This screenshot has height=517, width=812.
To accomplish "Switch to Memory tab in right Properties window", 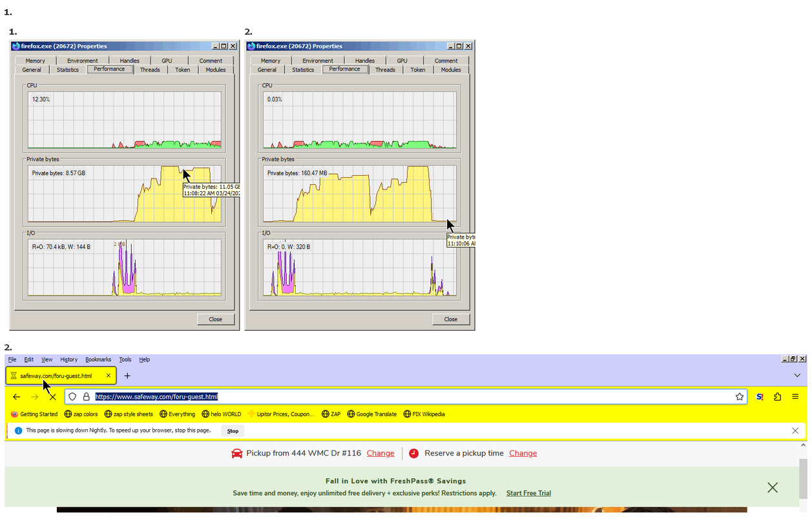I will [x=271, y=61].
